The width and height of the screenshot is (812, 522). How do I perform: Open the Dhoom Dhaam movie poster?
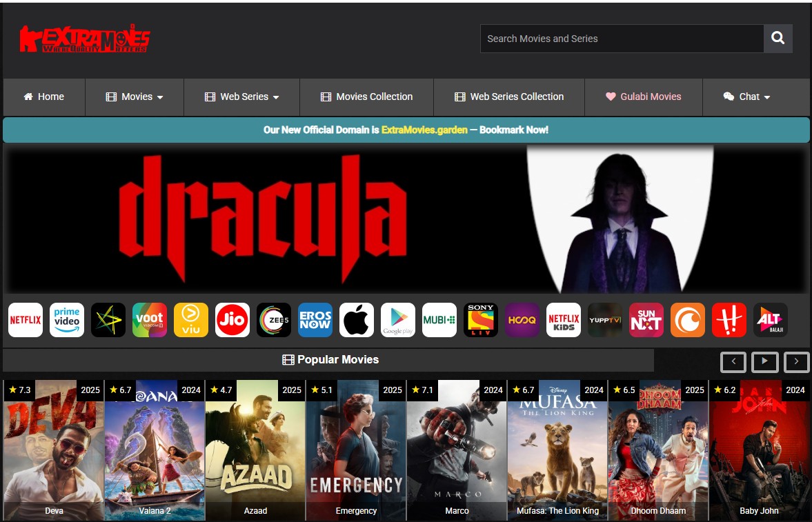point(658,450)
